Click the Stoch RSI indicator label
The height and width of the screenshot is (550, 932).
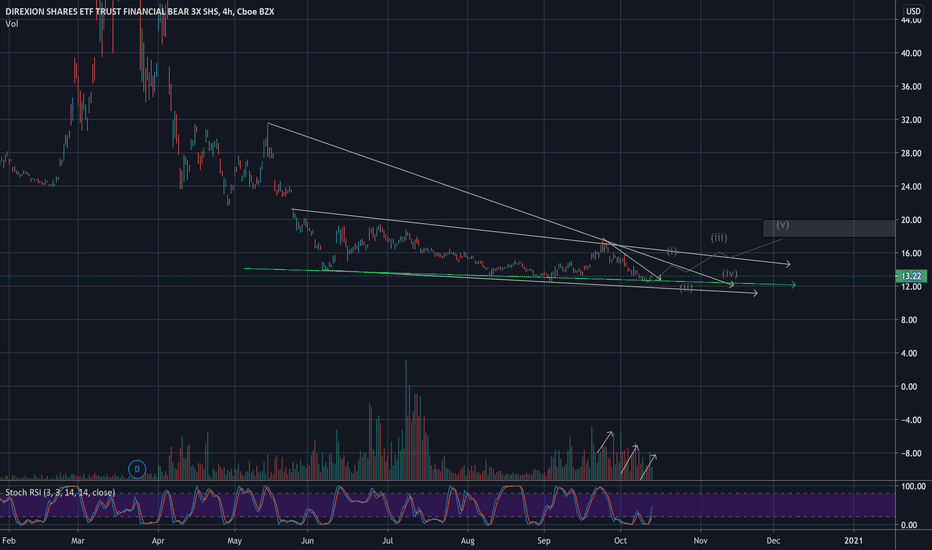(x=60, y=492)
